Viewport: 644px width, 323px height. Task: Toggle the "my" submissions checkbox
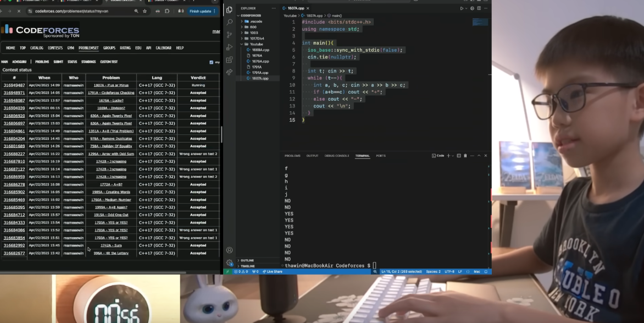(212, 62)
